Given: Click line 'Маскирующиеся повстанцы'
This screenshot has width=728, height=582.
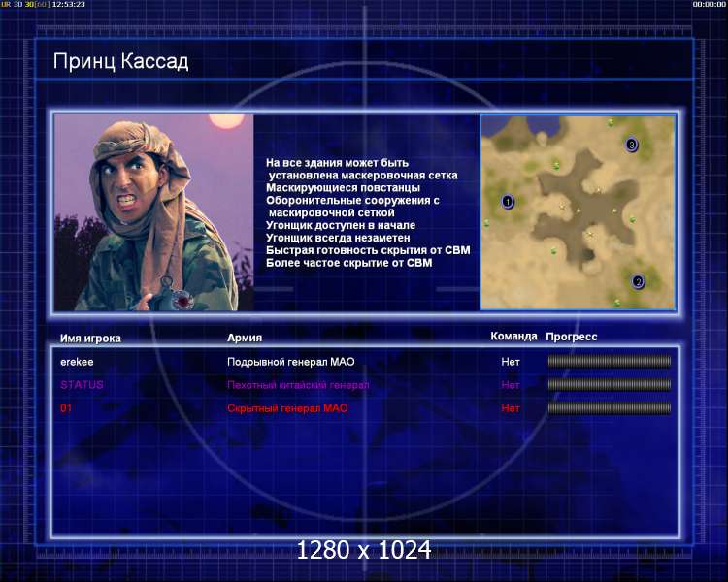Looking at the screenshot, I should (x=343, y=188).
